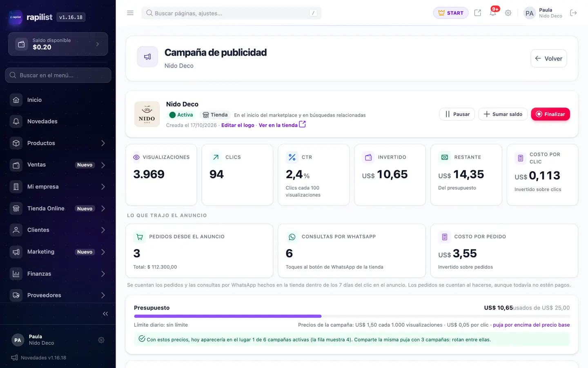Click the red Finalizar button
Viewport: 588px width, 368px height.
click(550, 114)
